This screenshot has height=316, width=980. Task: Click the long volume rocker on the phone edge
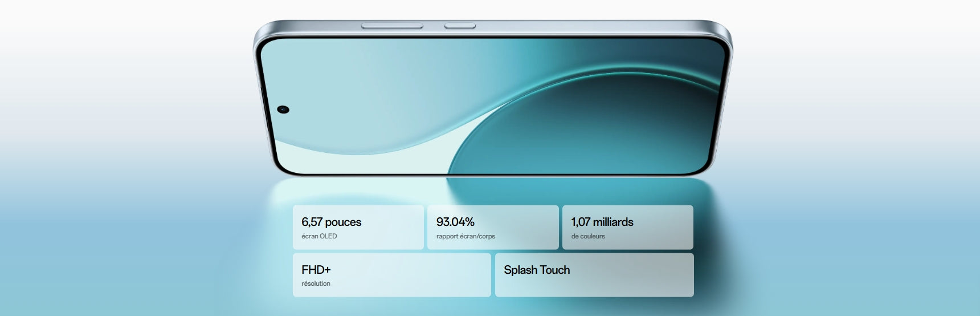click(392, 26)
